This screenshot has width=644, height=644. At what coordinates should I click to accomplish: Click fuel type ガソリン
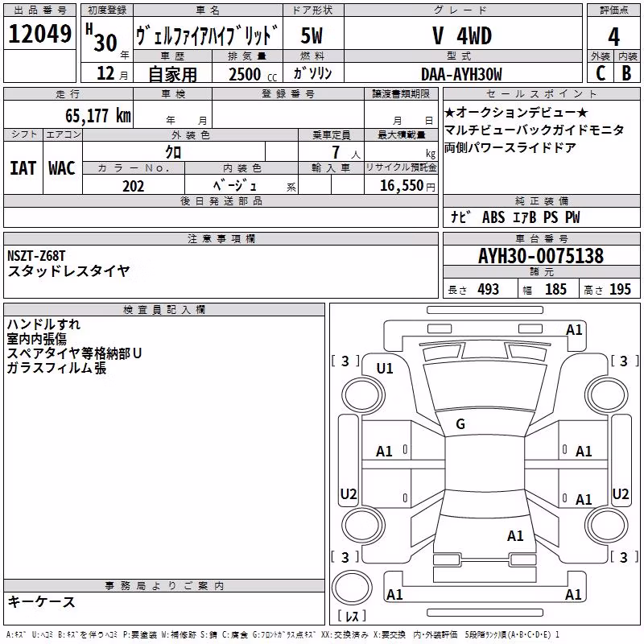tap(312, 73)
